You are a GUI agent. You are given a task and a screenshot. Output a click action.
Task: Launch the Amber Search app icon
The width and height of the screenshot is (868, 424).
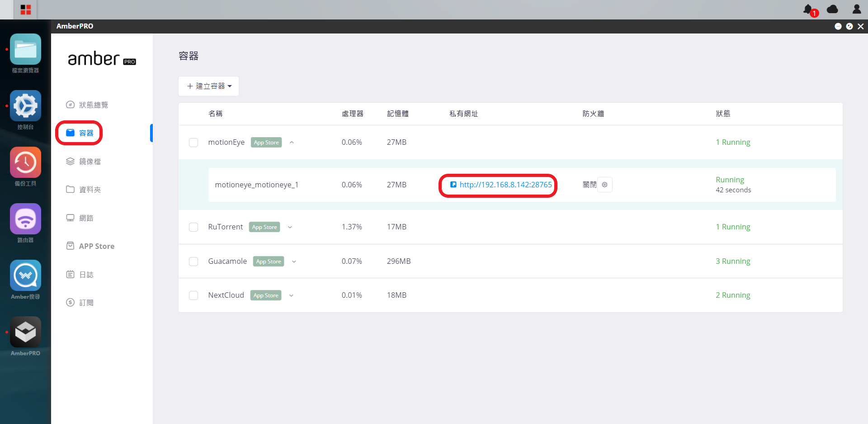click(x=25, y=276)
